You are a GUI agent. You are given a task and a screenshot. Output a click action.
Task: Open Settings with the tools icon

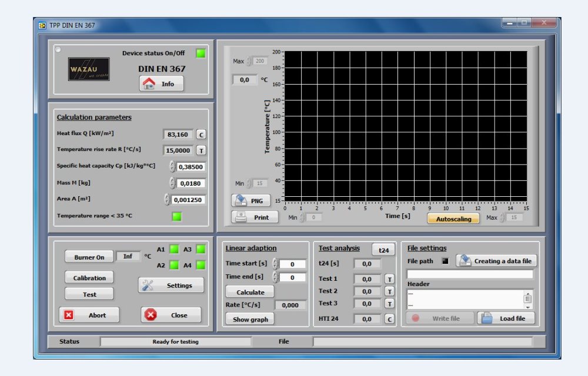pos(171,286)
